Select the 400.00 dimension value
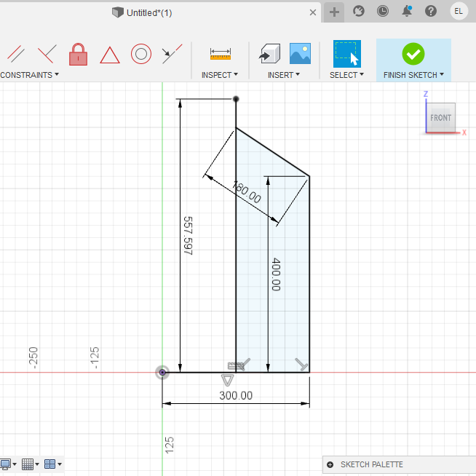The image size is (476, 476). [276, 274]
